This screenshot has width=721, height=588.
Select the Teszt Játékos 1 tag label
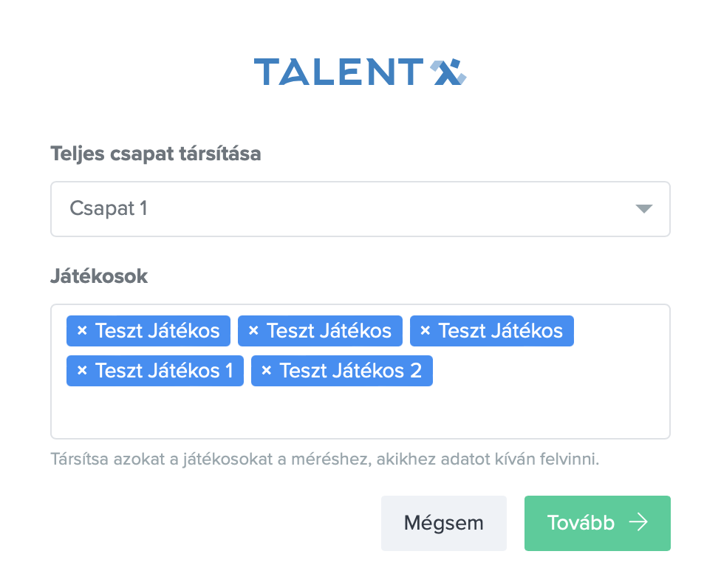tap(164, 371)
